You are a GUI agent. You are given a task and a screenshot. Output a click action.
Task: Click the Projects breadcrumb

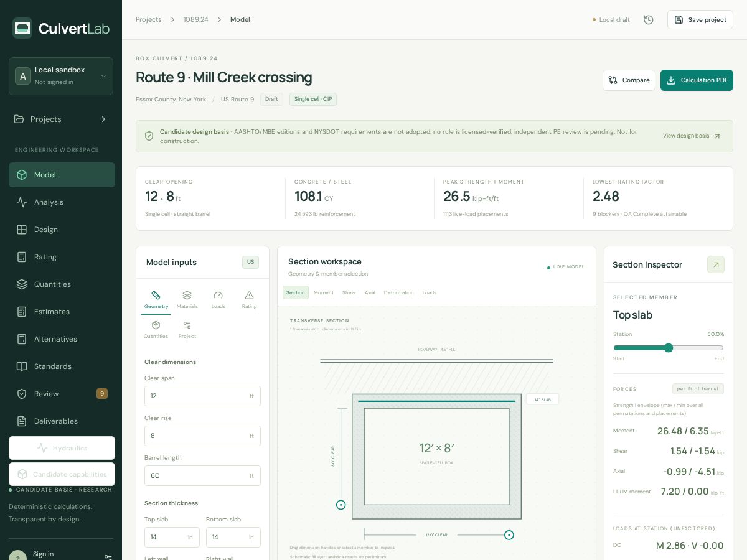(148, 19)
